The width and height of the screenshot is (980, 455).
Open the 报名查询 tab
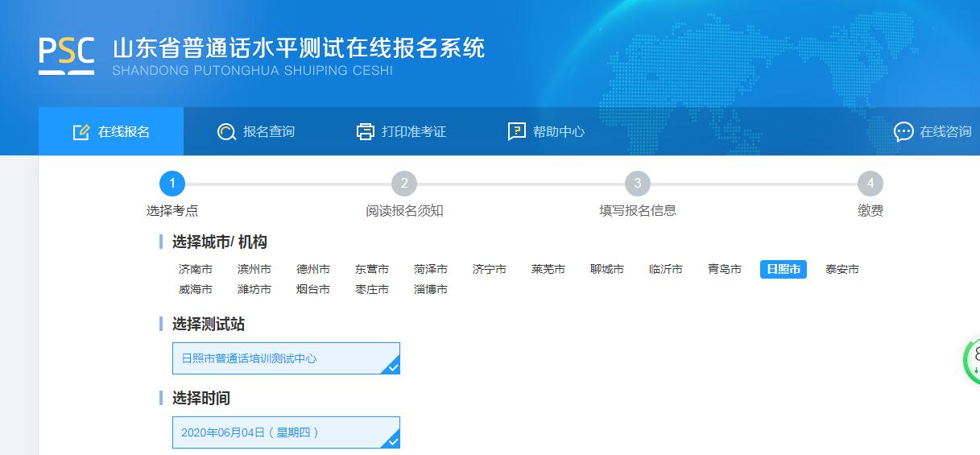tap(256, 131)
